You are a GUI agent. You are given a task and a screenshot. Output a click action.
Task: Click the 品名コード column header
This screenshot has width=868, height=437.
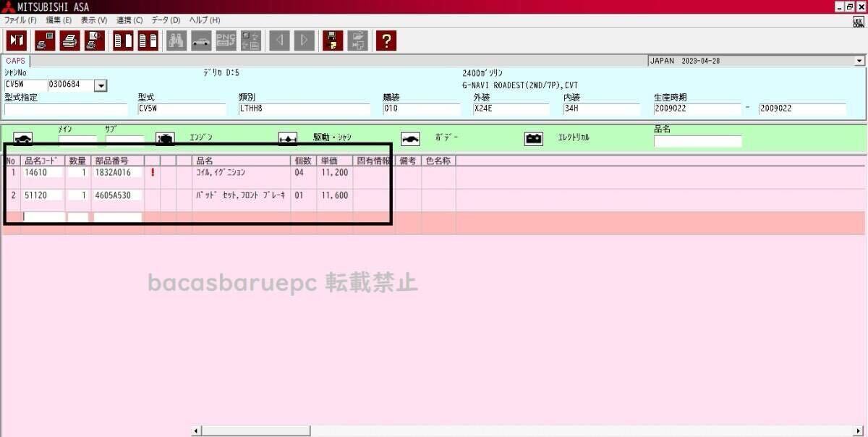point(43,161)
